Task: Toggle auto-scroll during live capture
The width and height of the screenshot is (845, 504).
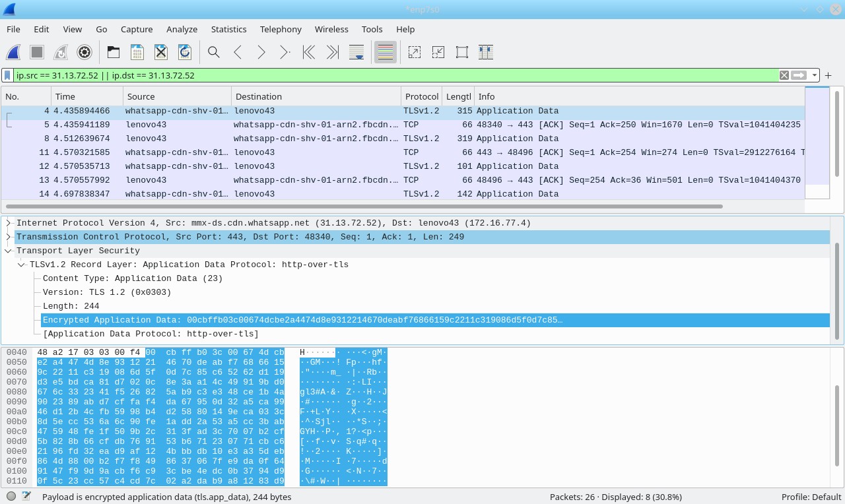Action: (356, 52)
